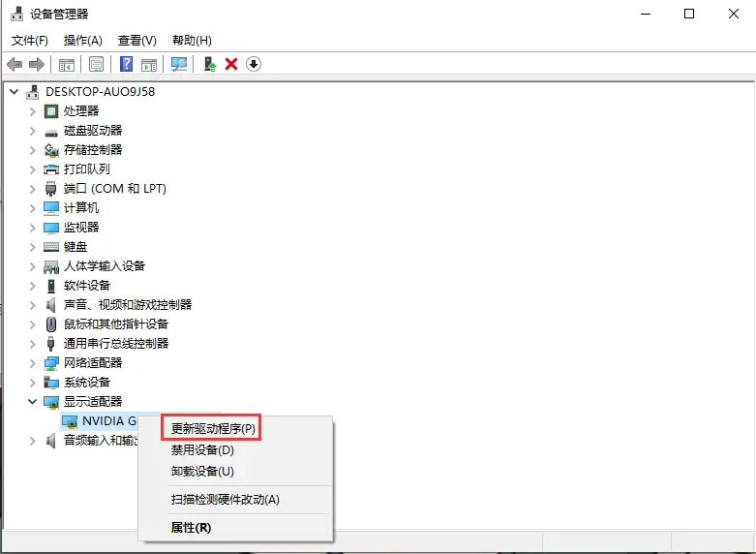756x554 pixels.
Task: Choose 更新驱动程序(P) from context menu
Action: 213,428
